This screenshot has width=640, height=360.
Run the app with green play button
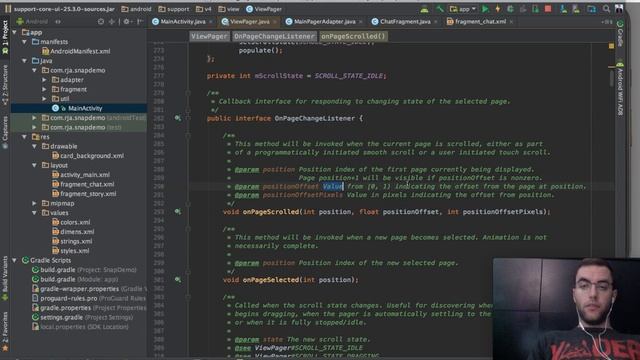485,9
